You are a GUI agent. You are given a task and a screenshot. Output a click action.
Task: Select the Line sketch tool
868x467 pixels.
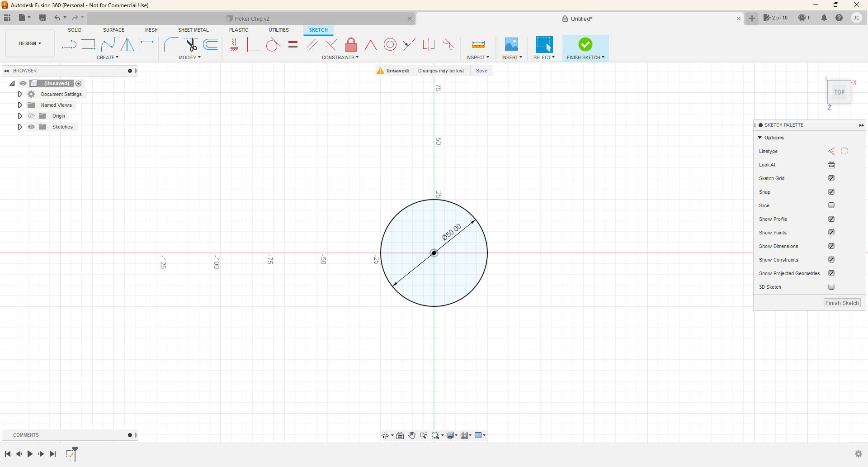[69, 44]
